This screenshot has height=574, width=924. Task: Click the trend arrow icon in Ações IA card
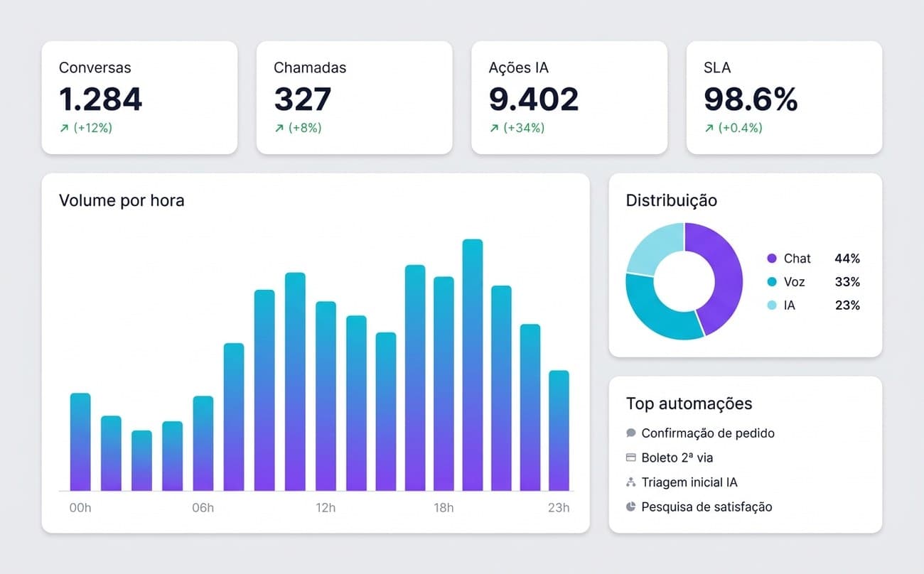pos(494,128)
